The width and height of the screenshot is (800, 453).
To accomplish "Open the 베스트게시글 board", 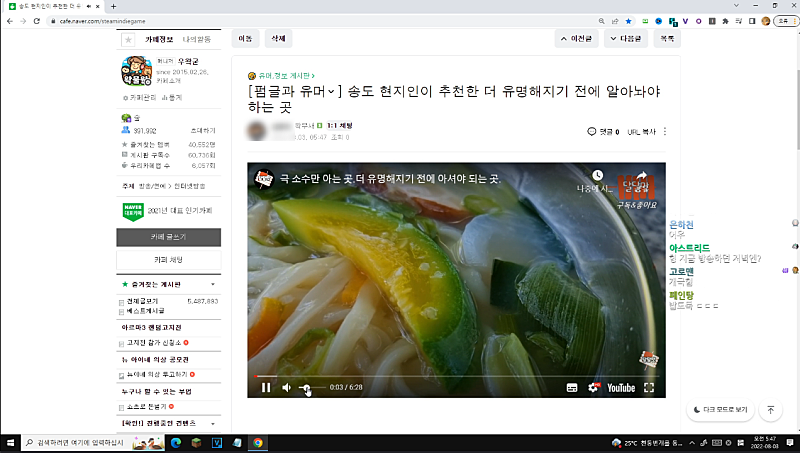I will (145, 311).
